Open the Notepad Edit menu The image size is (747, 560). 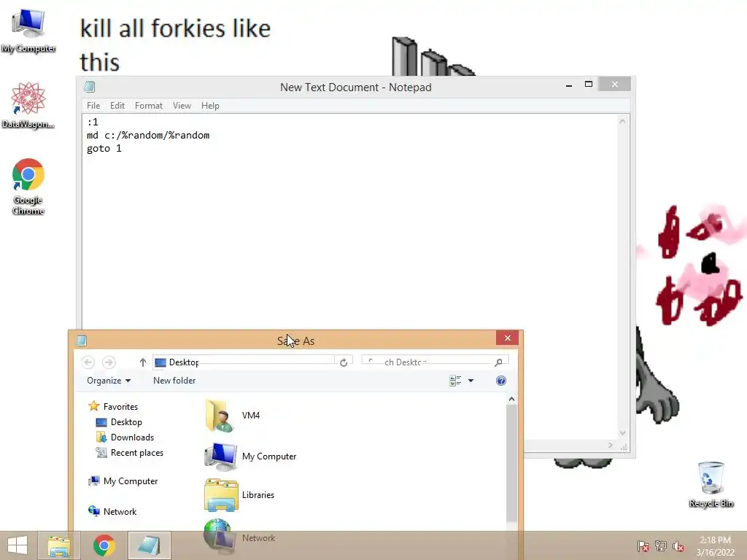click(117, 106)
